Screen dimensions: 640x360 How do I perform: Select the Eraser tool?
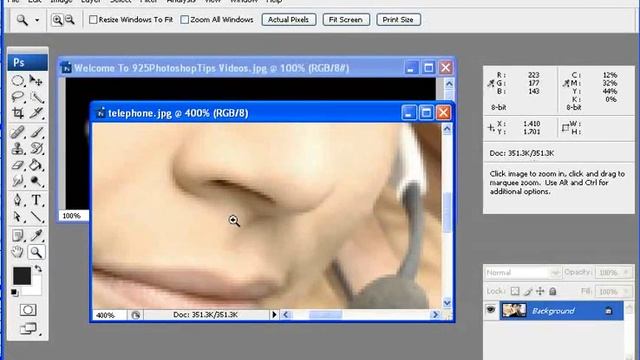(18, 165)
